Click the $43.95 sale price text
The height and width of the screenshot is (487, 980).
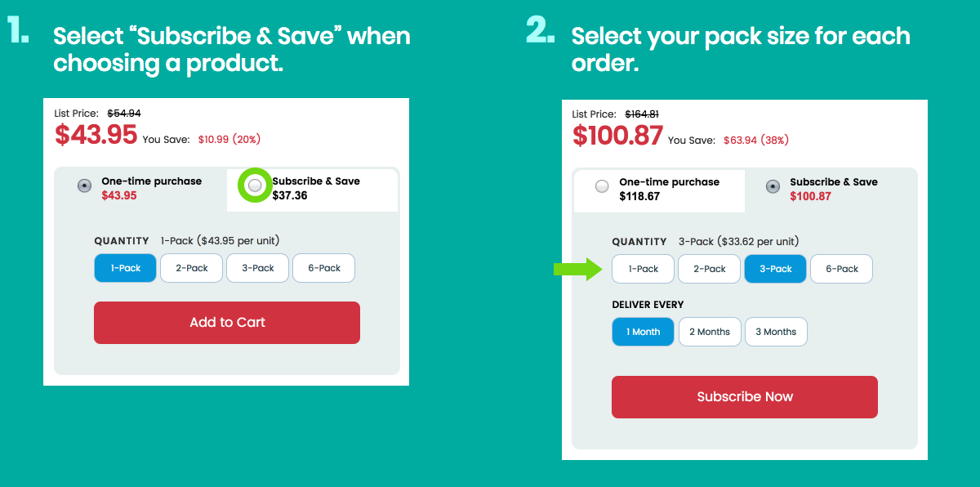[96, 135]
